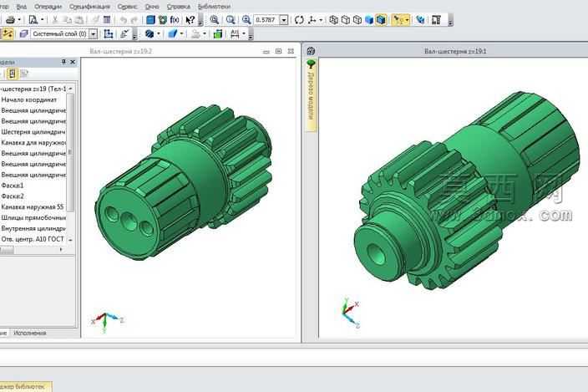
Task: Select Шестерня цилиндрич item in tree
Action: click(33, 132)
